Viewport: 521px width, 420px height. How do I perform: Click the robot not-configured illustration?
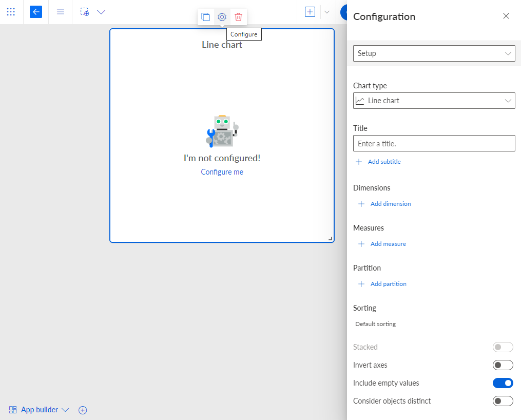(x=222, y=131)
